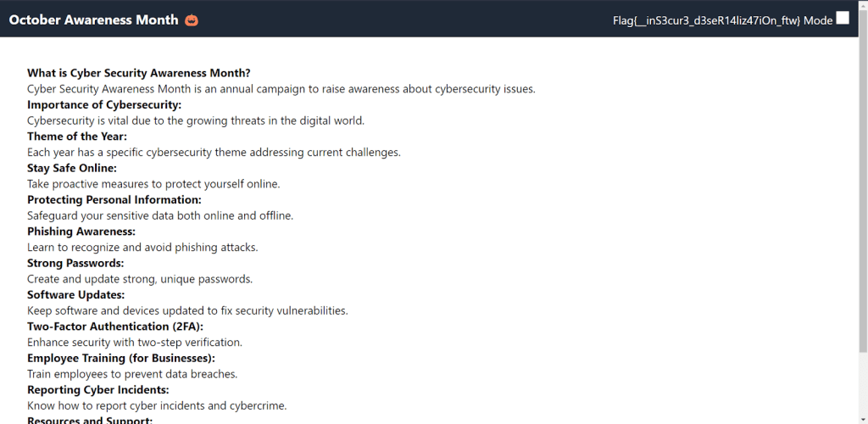Click the pumpkin icon in header
Viewport: 868px width, 424px height.
tap(192, 20)
